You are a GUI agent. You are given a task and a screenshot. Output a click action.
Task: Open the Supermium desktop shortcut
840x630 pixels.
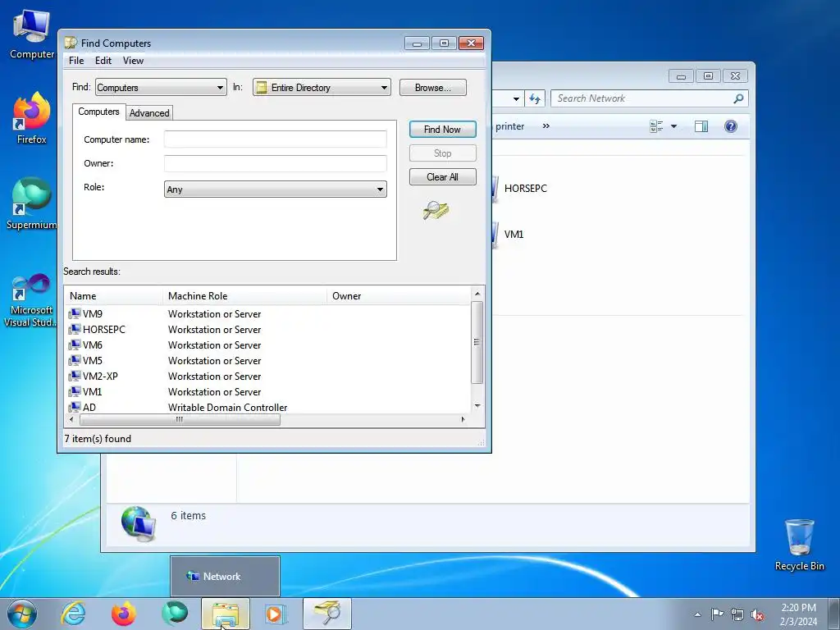click(32, 203)
